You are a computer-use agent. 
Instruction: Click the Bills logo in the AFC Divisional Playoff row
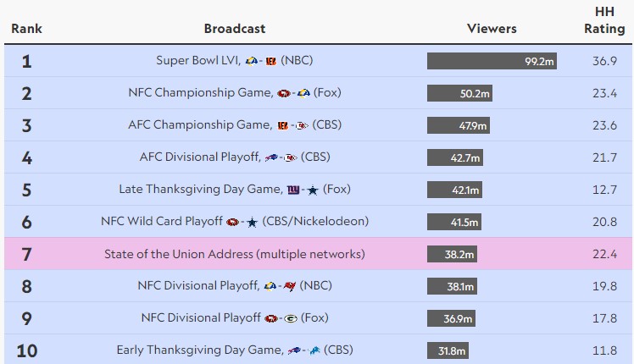tap(272, 157)
